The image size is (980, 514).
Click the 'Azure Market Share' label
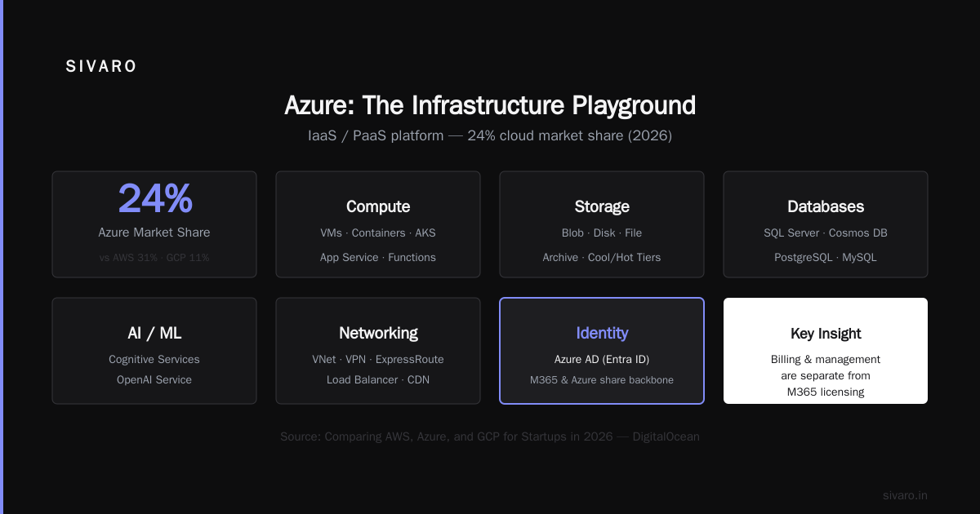click(x=154, y=233)
